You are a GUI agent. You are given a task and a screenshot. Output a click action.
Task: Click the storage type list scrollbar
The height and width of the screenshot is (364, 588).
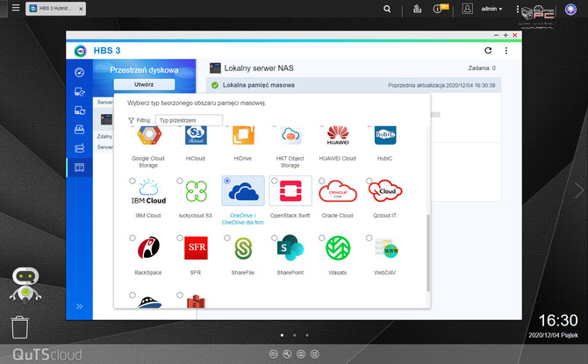pos(428,253)
